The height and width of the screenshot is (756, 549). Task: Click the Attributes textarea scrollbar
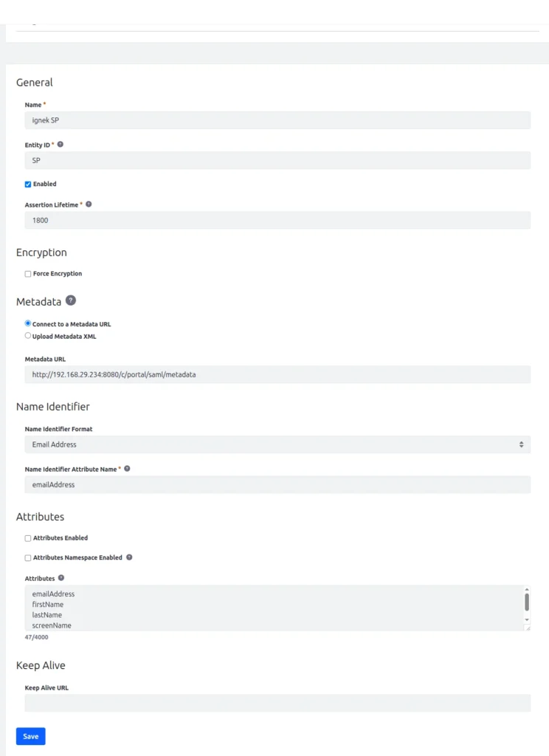[x=527, y=602]
